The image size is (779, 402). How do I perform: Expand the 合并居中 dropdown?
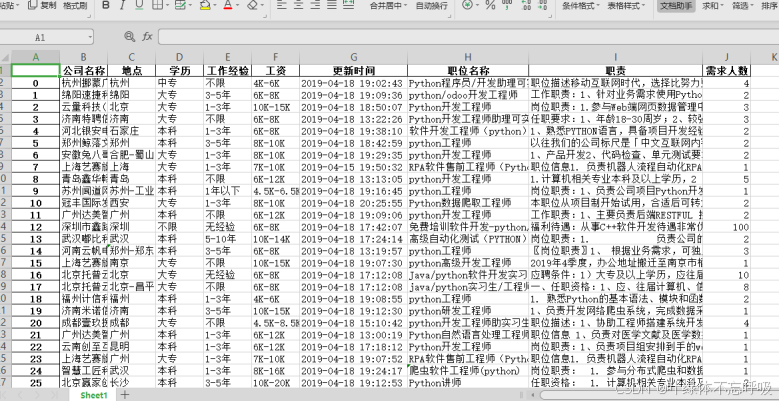(x=405, y=6)
